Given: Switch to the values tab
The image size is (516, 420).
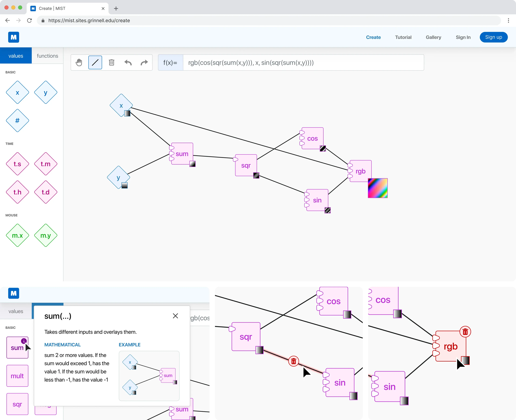Looking at the screenshot, I should [x=16, y=56].
